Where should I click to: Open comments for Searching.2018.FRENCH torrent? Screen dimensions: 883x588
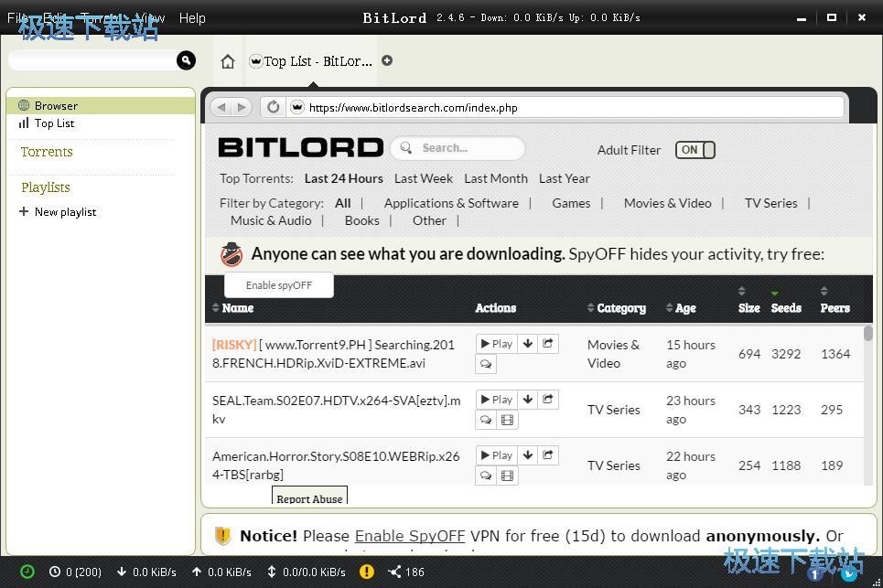[486, 365]
